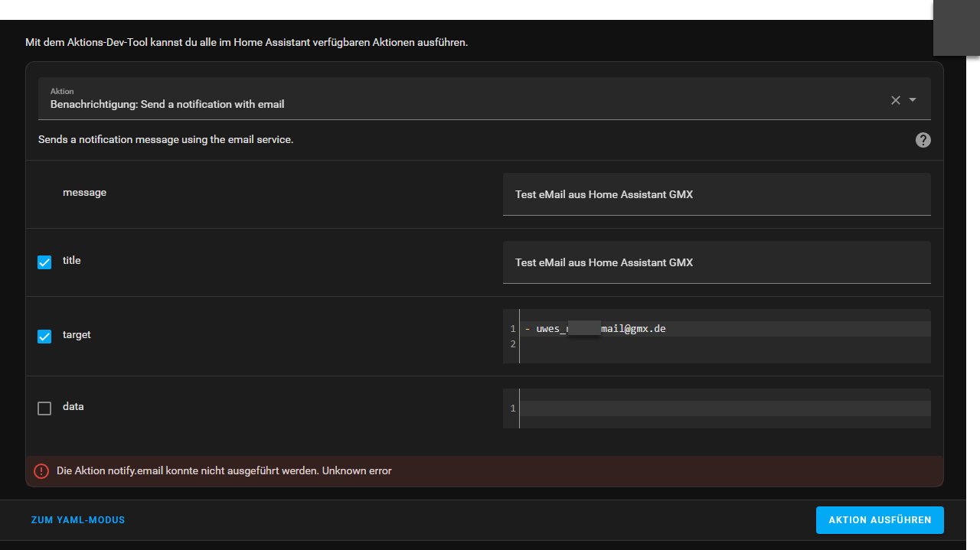Click into the message text field
980x550 pixels.
(716, 194)
